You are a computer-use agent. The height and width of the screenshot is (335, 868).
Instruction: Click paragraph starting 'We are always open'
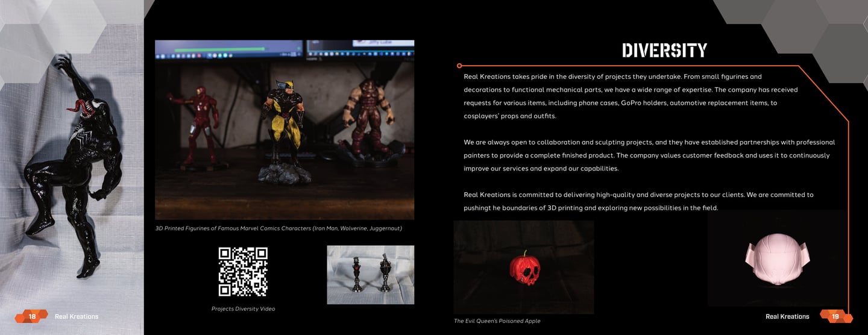click(x=649, y=155)
